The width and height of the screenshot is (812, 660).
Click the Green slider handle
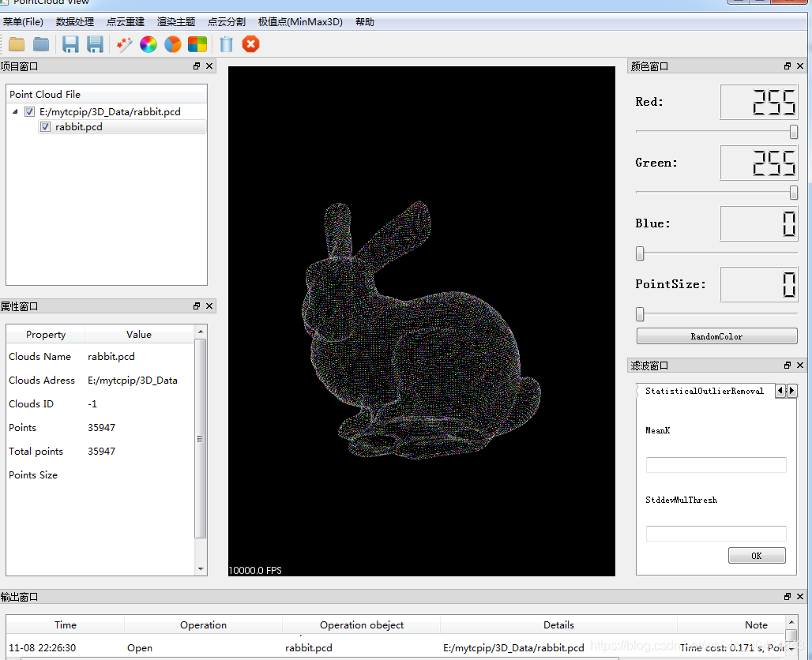793,193
